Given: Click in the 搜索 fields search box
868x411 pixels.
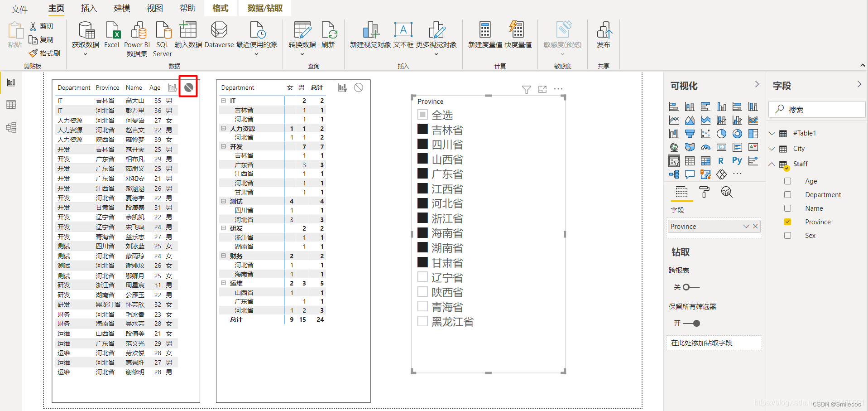Looking at the screenshot, I should (x=817, y=110).
